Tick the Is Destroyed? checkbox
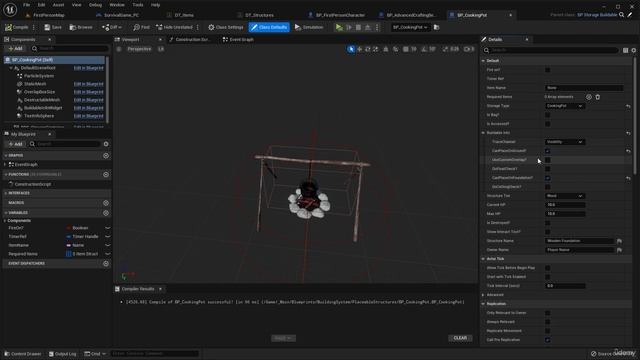Image resolution: width=640 pixels, height=360 pixels. tap(548, 223)
